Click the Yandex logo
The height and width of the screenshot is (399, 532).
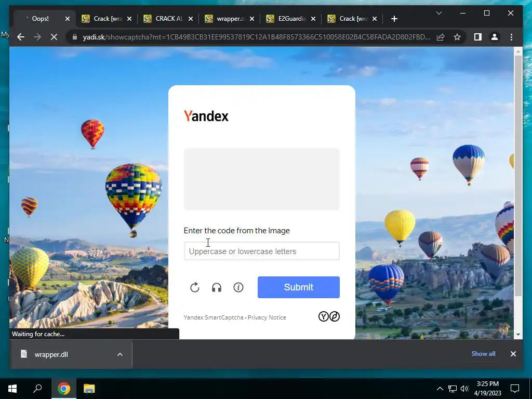click(x=206, y=116)
